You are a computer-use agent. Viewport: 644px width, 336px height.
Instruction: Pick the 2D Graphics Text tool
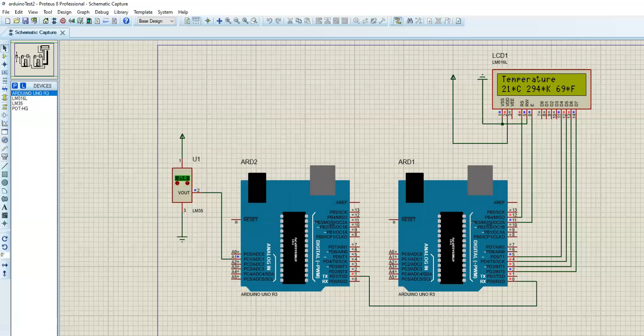tap(5, 207)
